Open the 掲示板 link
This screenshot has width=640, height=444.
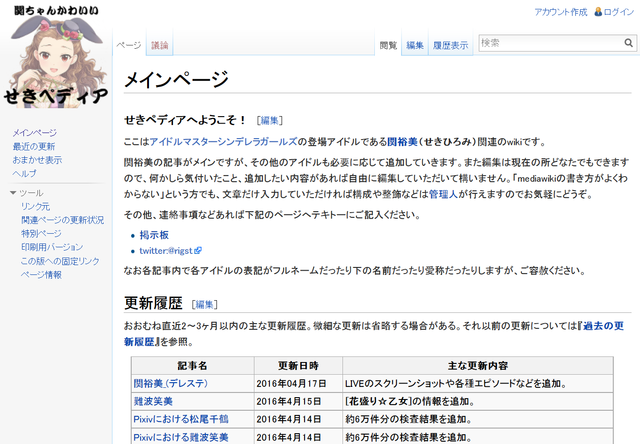click(x=154, y=235)
